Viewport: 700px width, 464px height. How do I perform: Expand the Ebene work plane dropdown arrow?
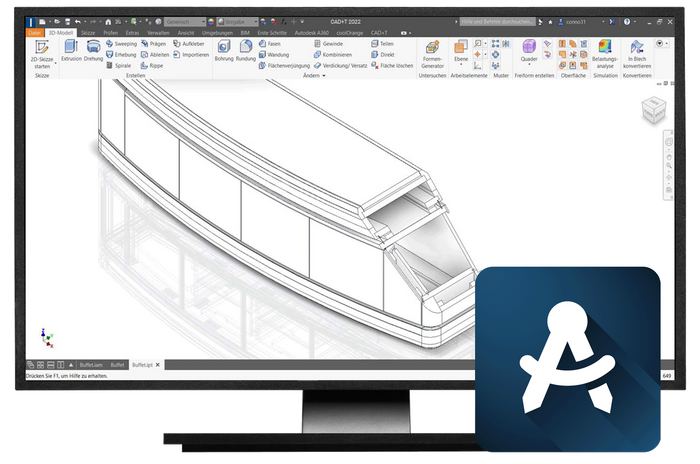[461, 65]
